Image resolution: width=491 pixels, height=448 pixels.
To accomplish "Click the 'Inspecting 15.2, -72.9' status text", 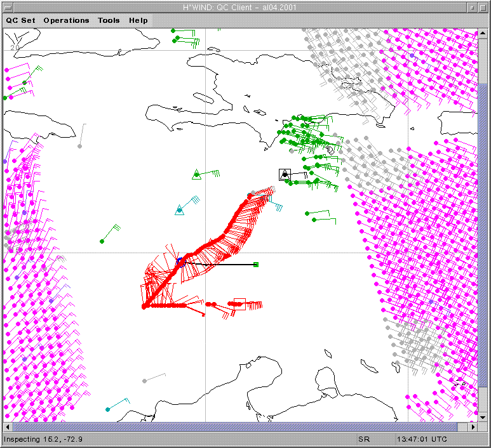I will [43, 439].
